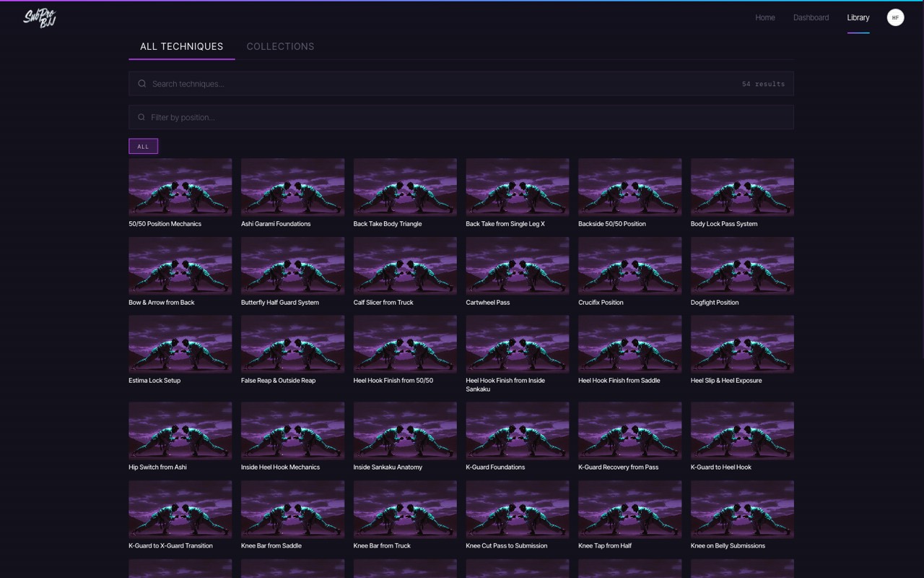Click the Heel Hook Finish from Saddle title

619,381
